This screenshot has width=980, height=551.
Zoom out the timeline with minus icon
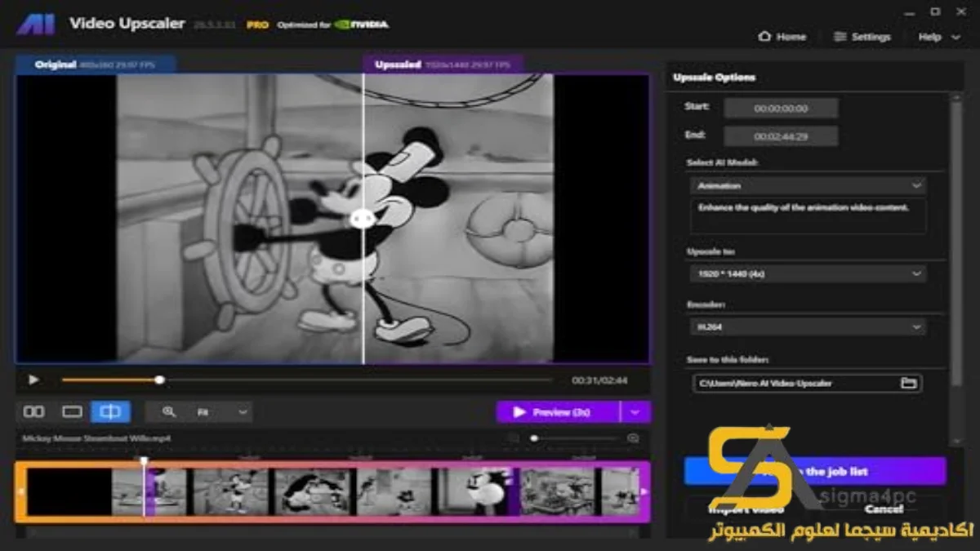pyautogui.click(x=513, y=438)
